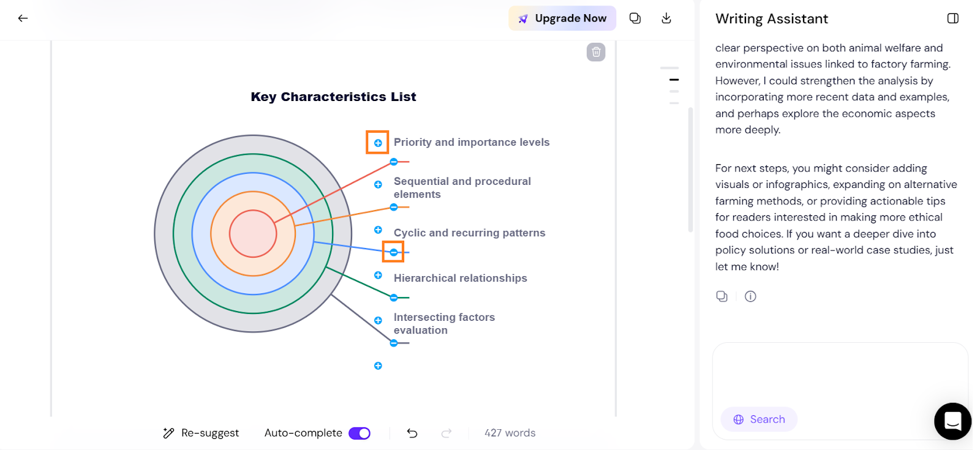980x450 pixels.
Task: Click the red innermost circle of diagram
Action: [253, 234]
